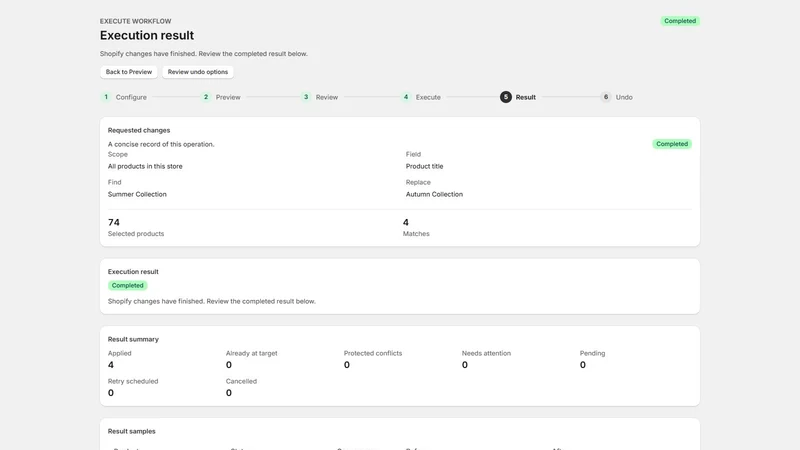Click the Execution result page heading

(x=147, y=35)
